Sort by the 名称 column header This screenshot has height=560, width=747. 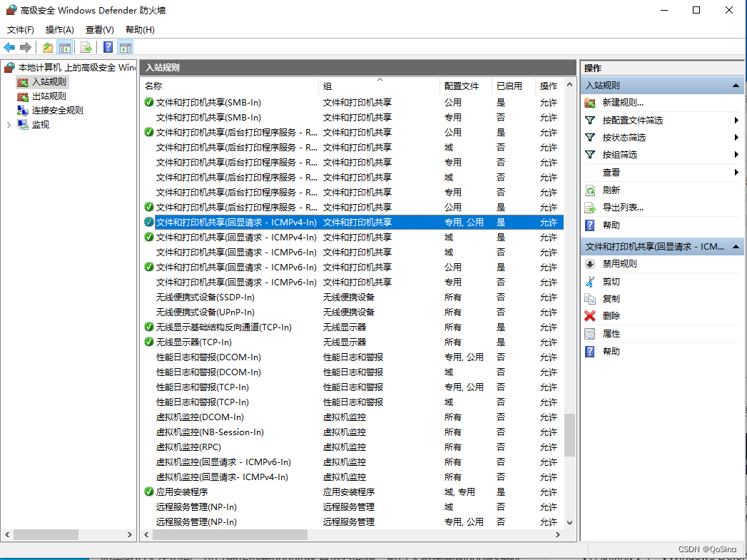[x=230, y=86]
